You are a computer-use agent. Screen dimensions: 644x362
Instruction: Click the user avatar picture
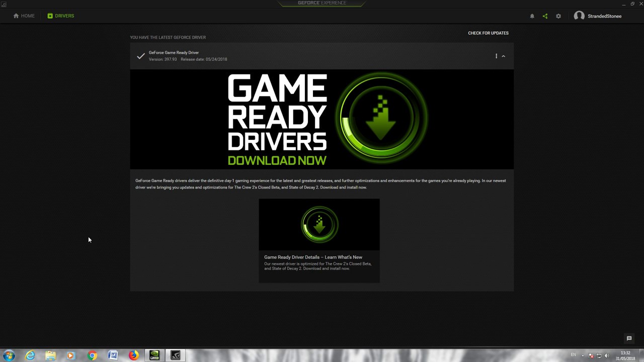[x=579, y=16]
